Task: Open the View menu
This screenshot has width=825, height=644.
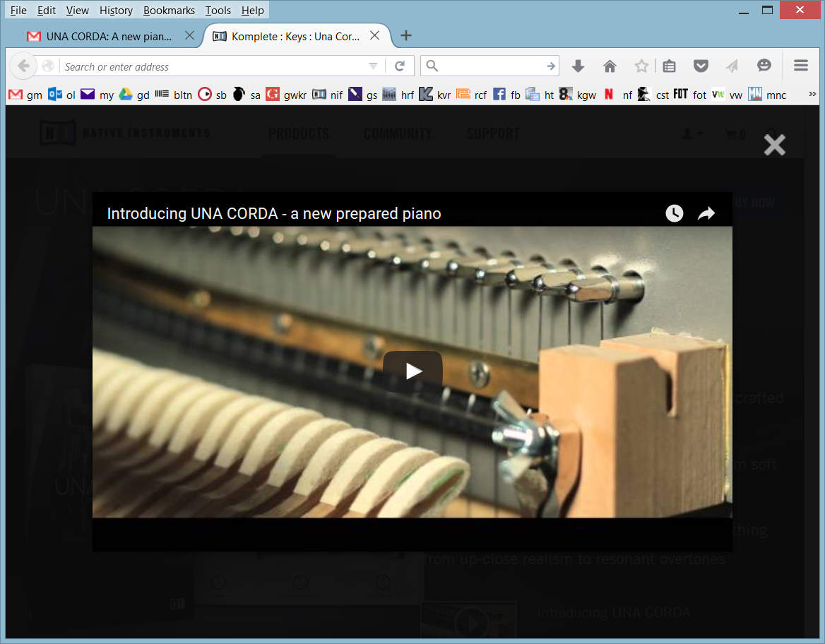Action: point(78,11)
